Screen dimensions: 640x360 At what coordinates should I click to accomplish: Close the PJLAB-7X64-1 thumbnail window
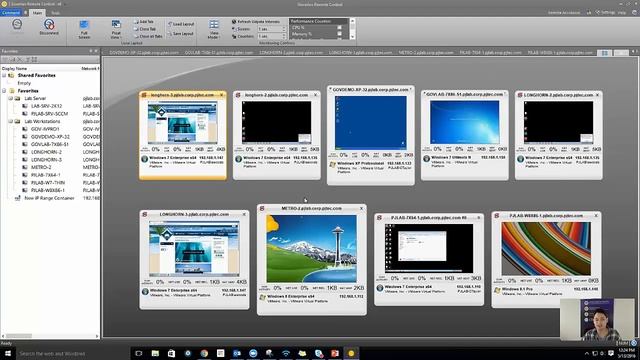479,218
